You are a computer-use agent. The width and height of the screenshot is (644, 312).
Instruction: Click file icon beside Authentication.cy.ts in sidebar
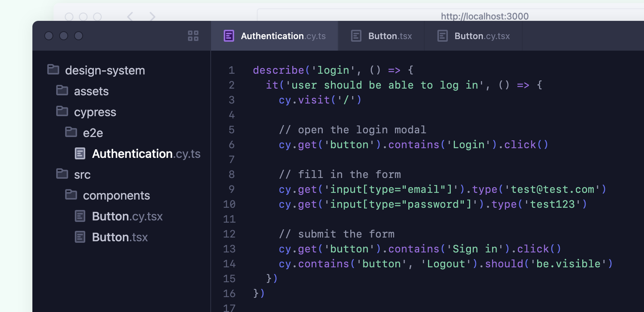pyautogui.click(x=80, y=153)
